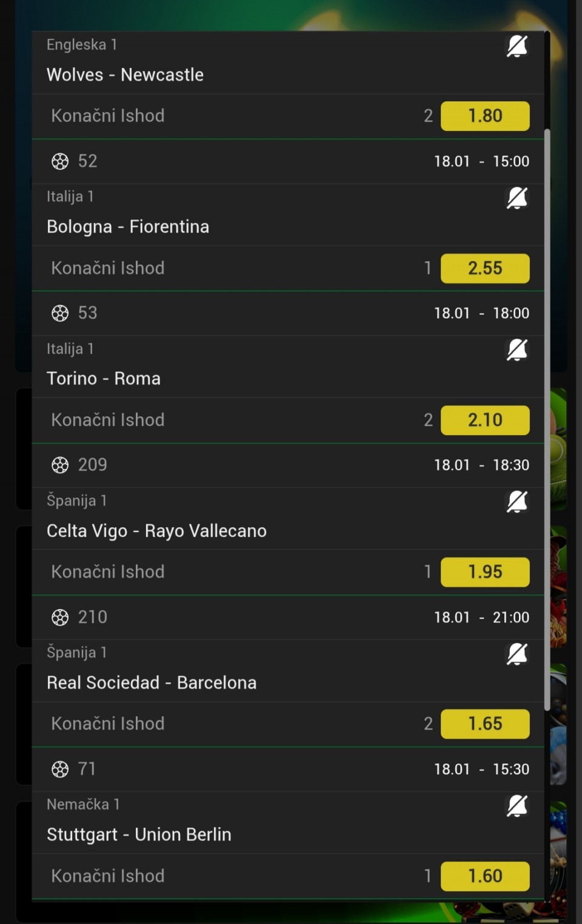Click the football icon beside code 71
The height and width of the screenshot is (924, 582).
pyautogui.click(x=60, y=769)
